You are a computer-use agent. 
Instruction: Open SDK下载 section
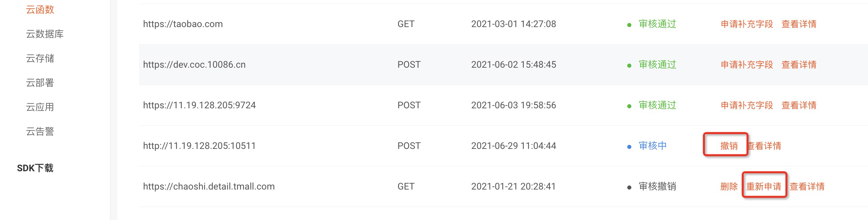[35, 168]
